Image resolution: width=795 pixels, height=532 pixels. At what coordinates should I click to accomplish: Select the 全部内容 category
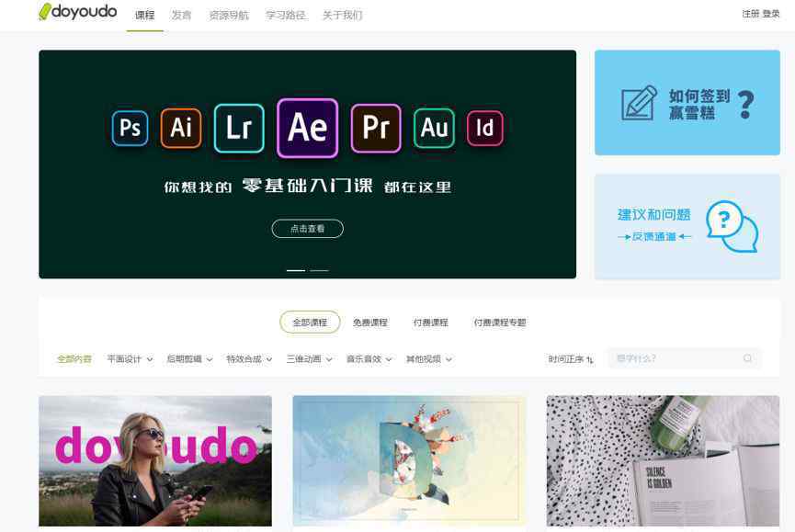(x=74, y=359)
